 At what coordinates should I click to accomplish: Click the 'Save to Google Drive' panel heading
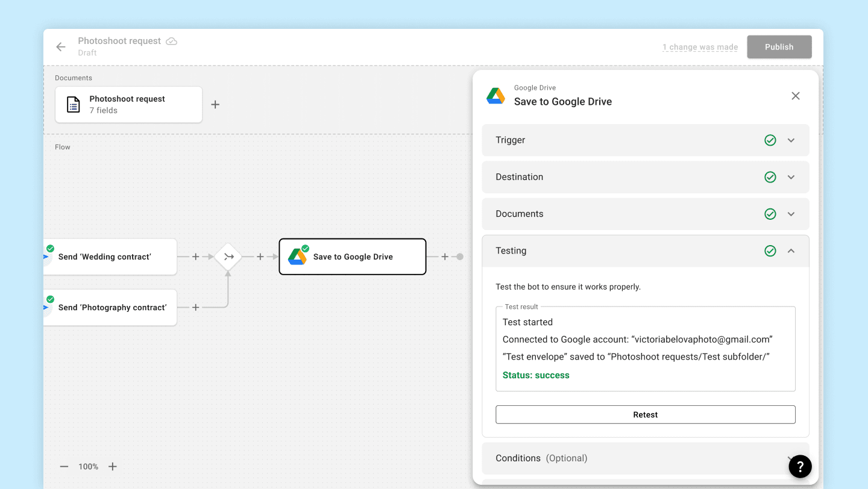pyautogui.click(x=563, y=102)
